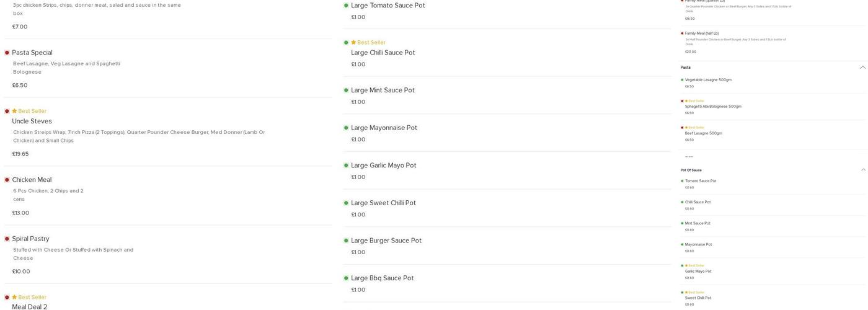Click the Best Seller star above Uncle Steves
This screenshot has height=310, width=868.
[14, 111]
